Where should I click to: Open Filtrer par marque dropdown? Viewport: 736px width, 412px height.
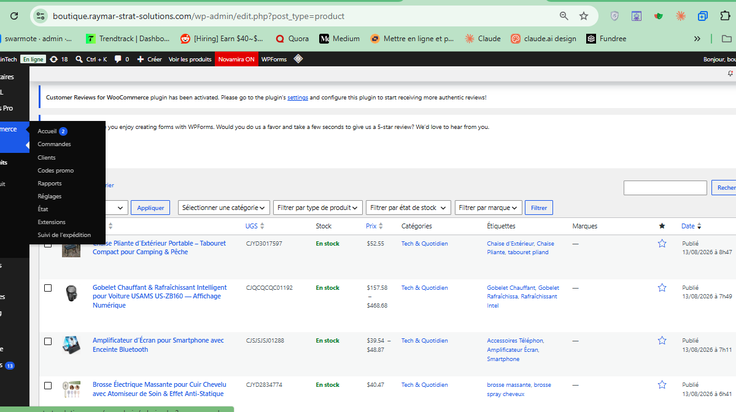488,208
